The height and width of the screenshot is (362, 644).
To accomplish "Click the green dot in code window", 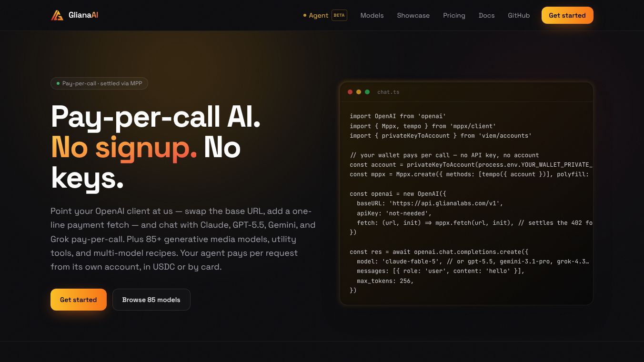I will pyautogui.click(x=367, y=92).
